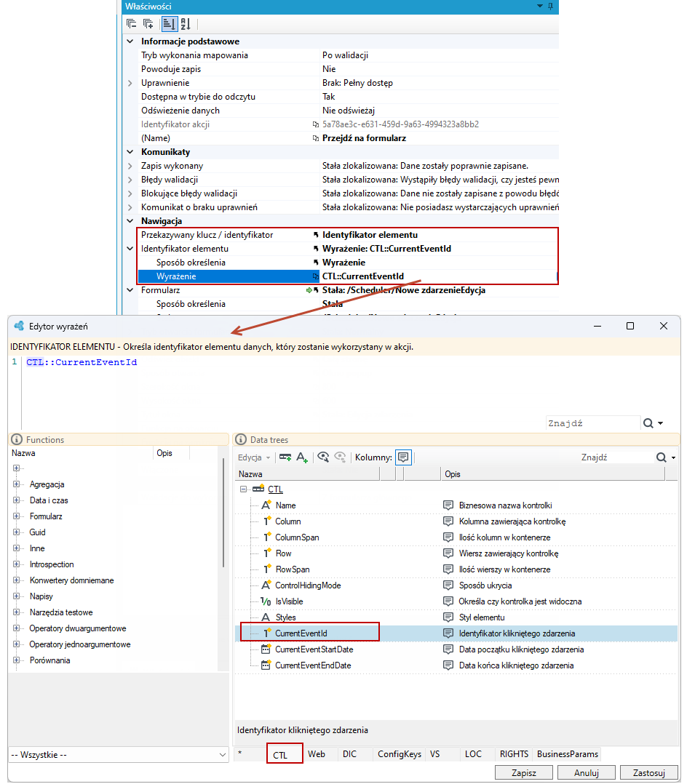Click the calendar icon of CurrentEventEndDate
Image resolution: width=695 pixels, height=784 pixels.
266,665
